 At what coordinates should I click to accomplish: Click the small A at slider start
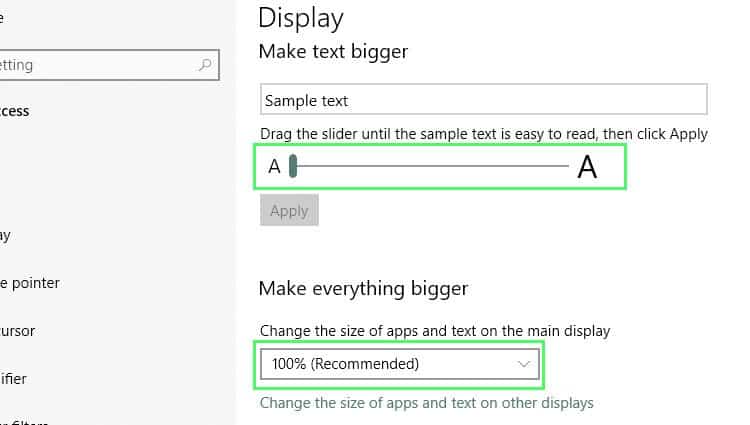pos(274,166)
